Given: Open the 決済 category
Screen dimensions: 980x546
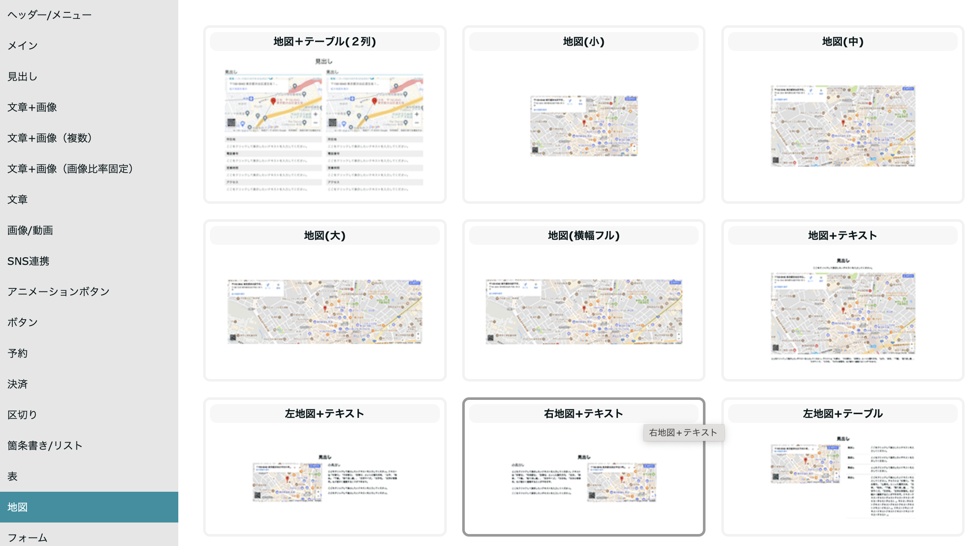Looking at the screenshot, I should [18, 384].
